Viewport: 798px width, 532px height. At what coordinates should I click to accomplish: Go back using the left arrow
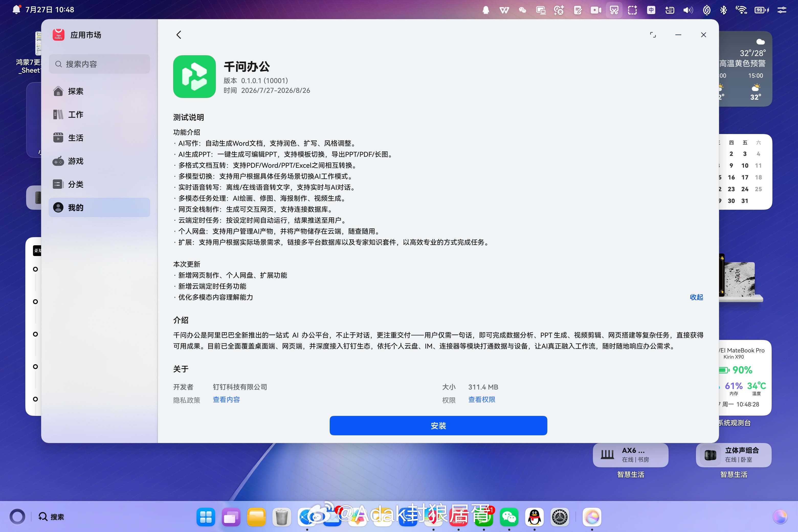[179, 35]
